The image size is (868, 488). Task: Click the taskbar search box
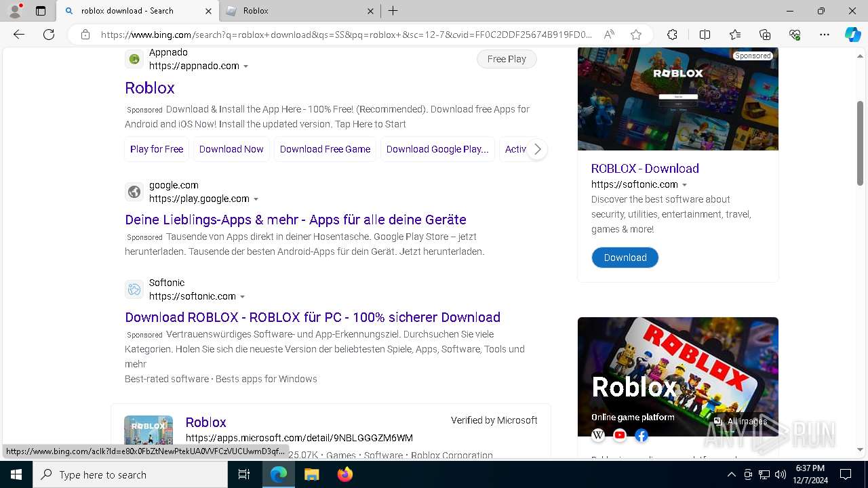(130, 474)
